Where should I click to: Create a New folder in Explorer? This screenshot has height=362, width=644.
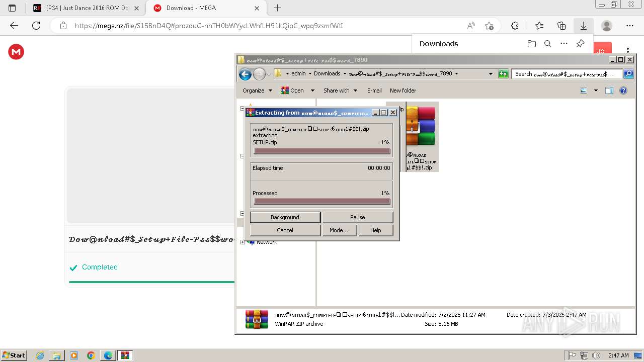pos(403,90)
